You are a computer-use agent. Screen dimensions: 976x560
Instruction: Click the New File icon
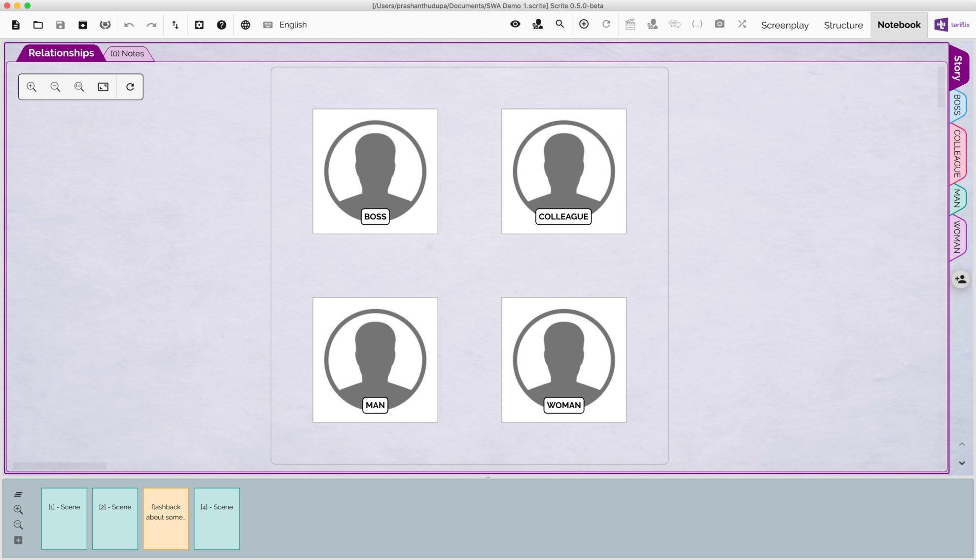click(16, 25)
